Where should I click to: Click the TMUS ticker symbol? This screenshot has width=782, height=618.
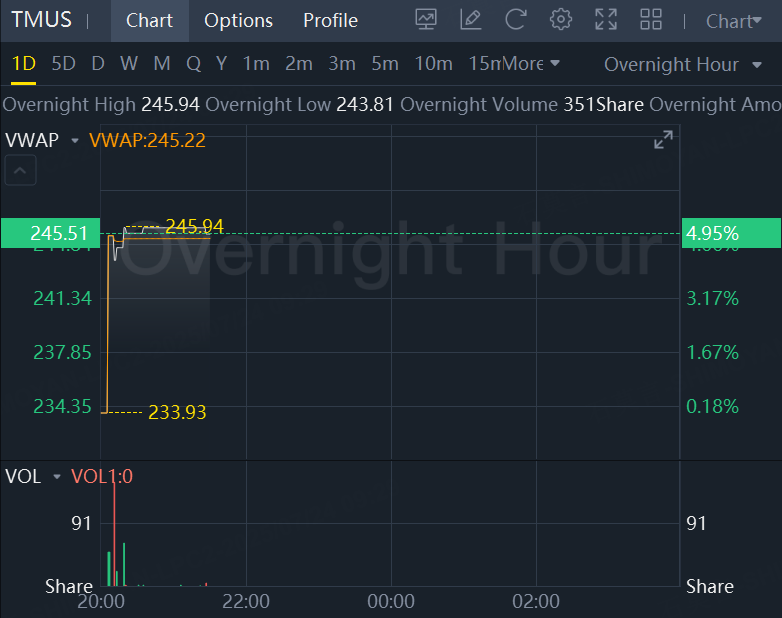[41, 20]
